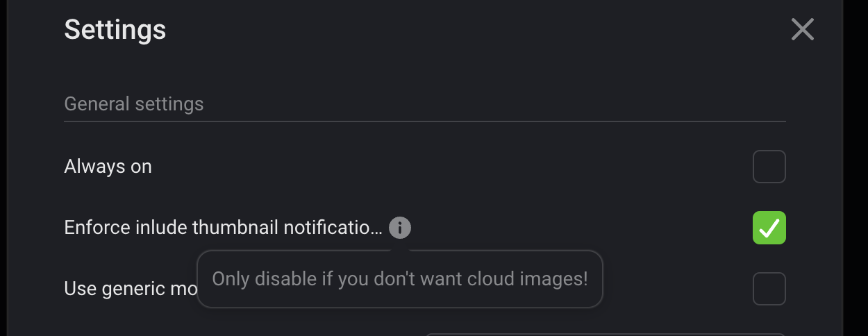Click the green checkmark box
868x336 pixels.
[x=769, y=228]
